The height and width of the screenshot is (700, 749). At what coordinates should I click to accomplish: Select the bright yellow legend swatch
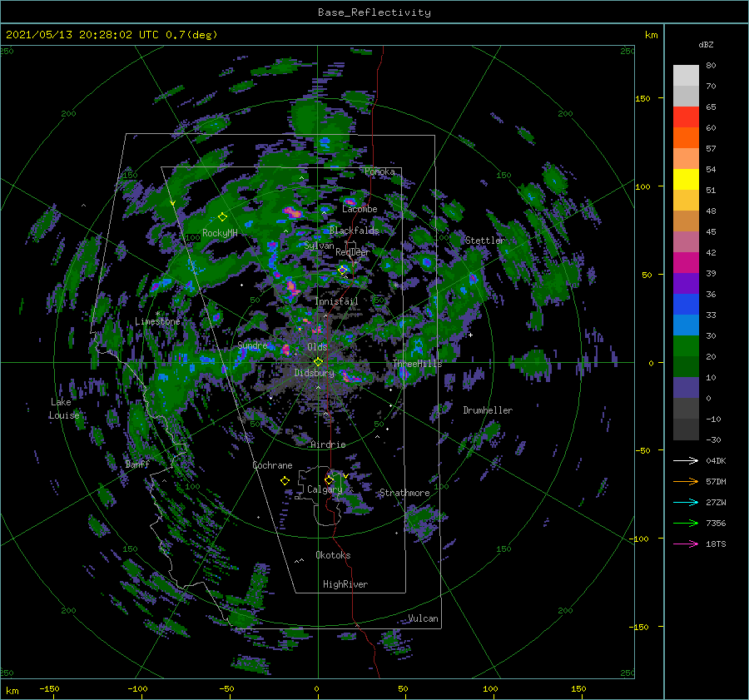coord(686,180)
